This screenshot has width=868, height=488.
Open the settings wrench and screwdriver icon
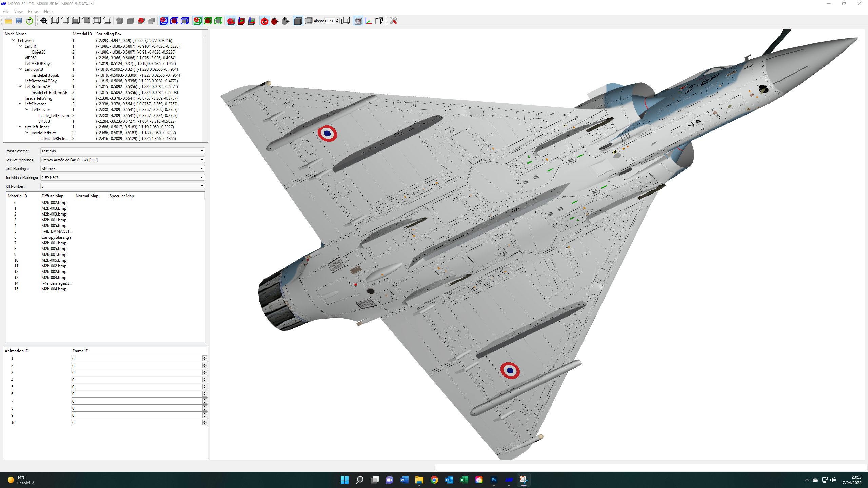pyautogui.click(x=393, y=21)
